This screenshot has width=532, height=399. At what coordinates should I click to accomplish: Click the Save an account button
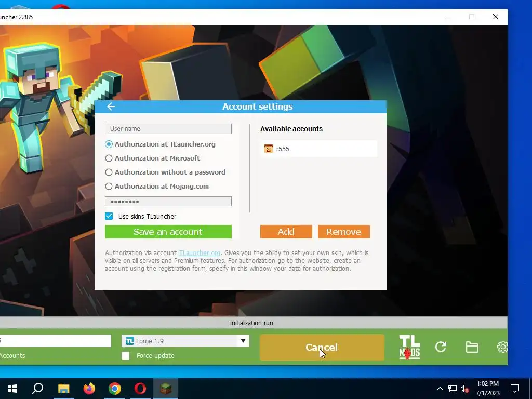pos(168,232)
